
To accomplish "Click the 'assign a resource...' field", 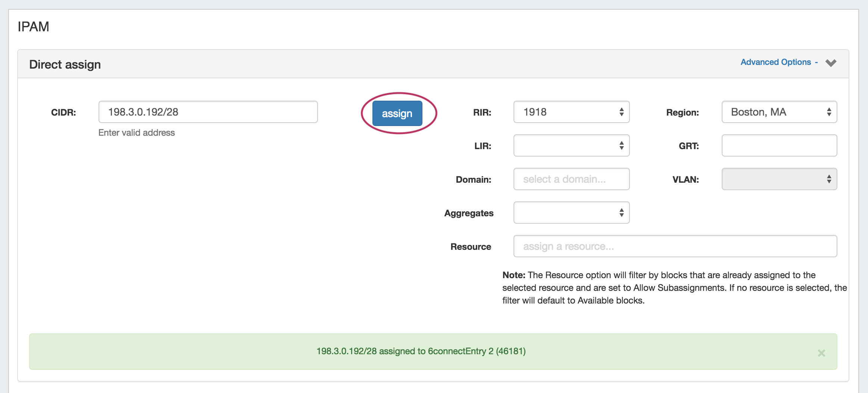I will click(675, 246).
